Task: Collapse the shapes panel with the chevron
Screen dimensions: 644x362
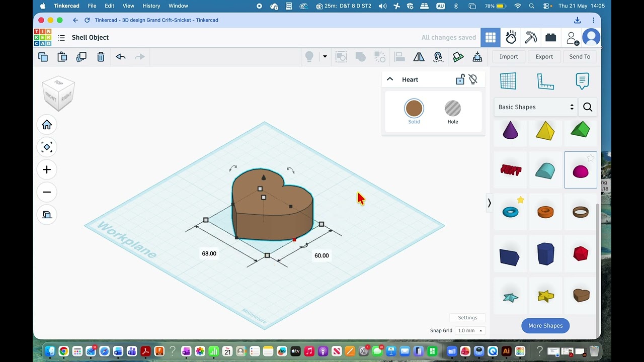Action: point(489,203)
